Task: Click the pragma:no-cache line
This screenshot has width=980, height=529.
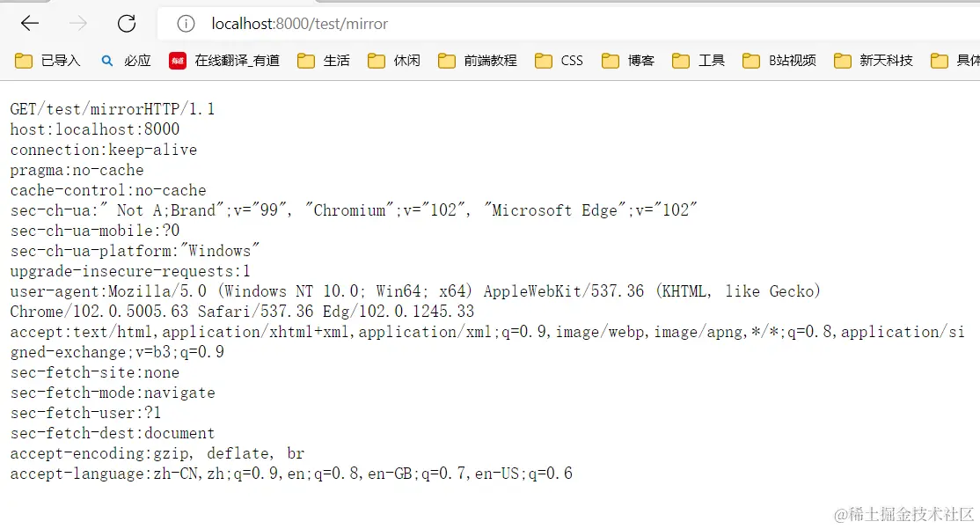Action: coord(77,170)
